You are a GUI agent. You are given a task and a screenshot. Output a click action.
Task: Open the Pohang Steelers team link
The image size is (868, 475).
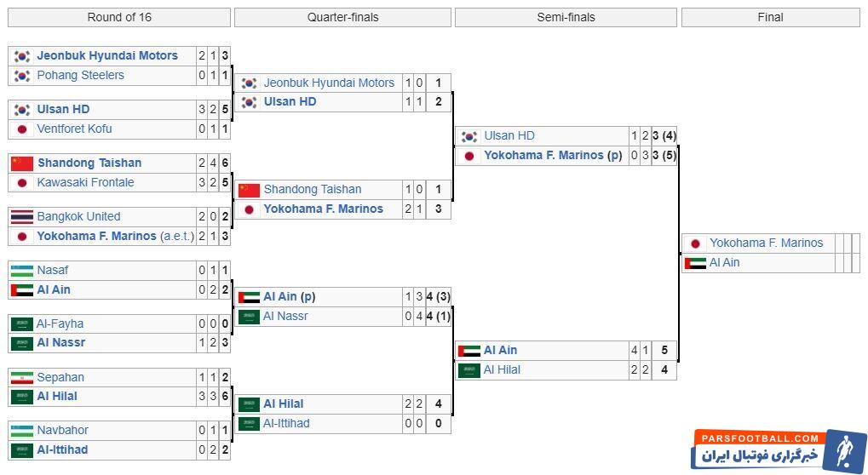(x=80, y=75)
